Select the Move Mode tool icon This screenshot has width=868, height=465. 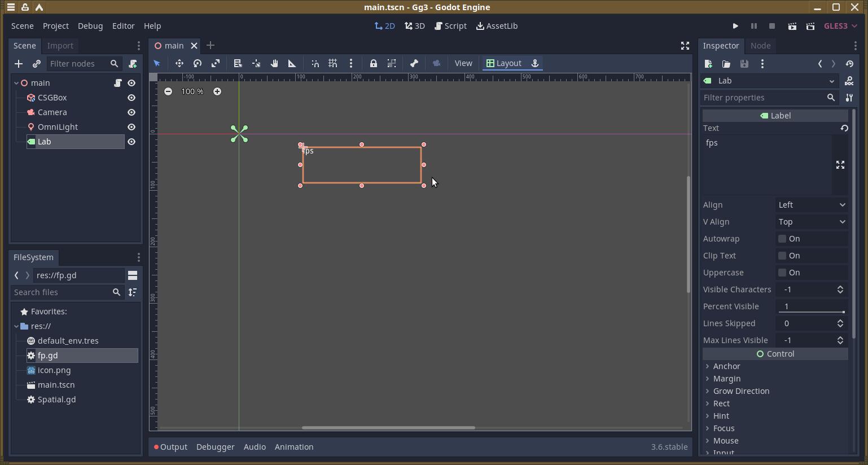pyautogui.click(x=179, y=63)
